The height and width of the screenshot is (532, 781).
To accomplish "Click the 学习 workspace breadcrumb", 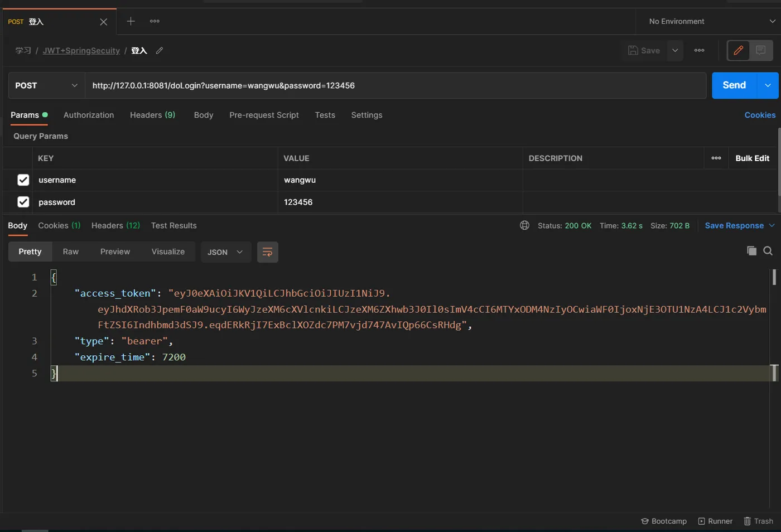I will [23, 51].
